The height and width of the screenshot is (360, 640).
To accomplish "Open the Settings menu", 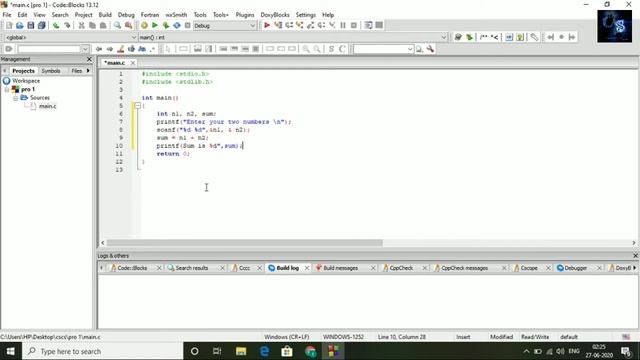I will coord(306,15).
